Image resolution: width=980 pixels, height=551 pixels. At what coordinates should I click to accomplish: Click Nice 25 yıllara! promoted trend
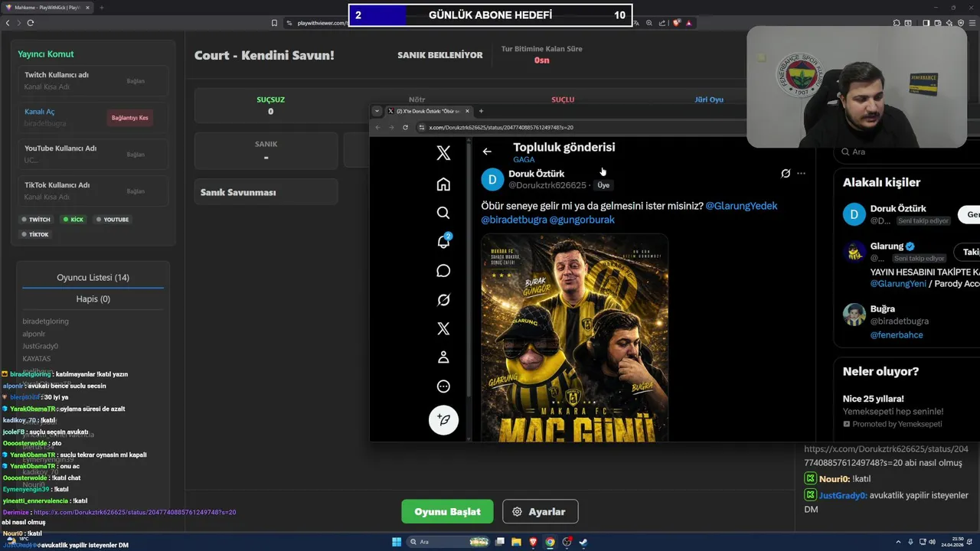tap(873, 399)
